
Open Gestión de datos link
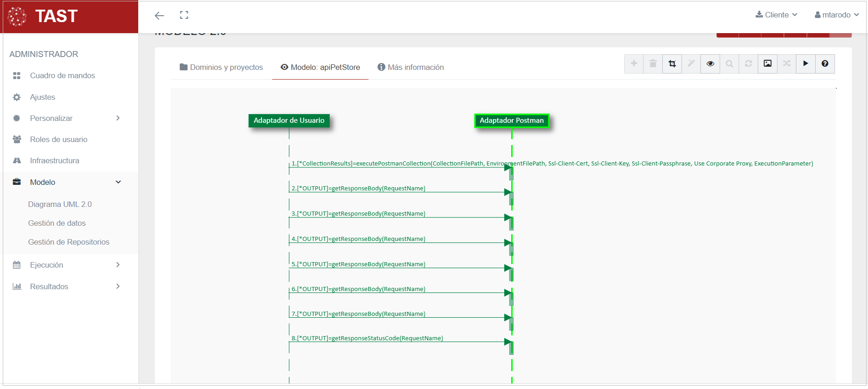(57, 223)
